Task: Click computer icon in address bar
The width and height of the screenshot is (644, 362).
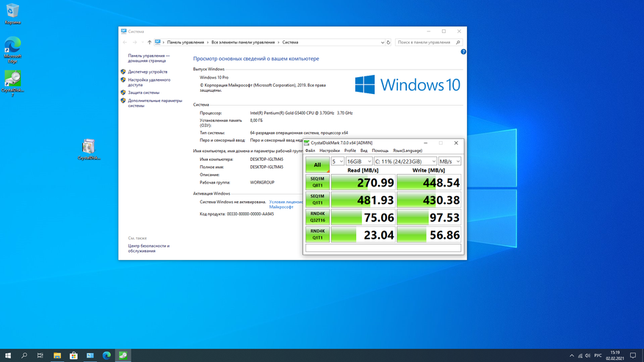Action: (x=158, y=43)
